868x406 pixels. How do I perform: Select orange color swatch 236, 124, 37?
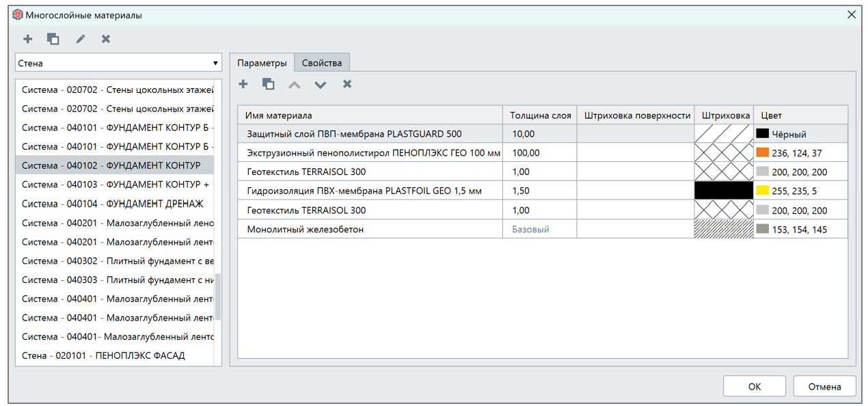pyautogui.click(x=763, y=153)
